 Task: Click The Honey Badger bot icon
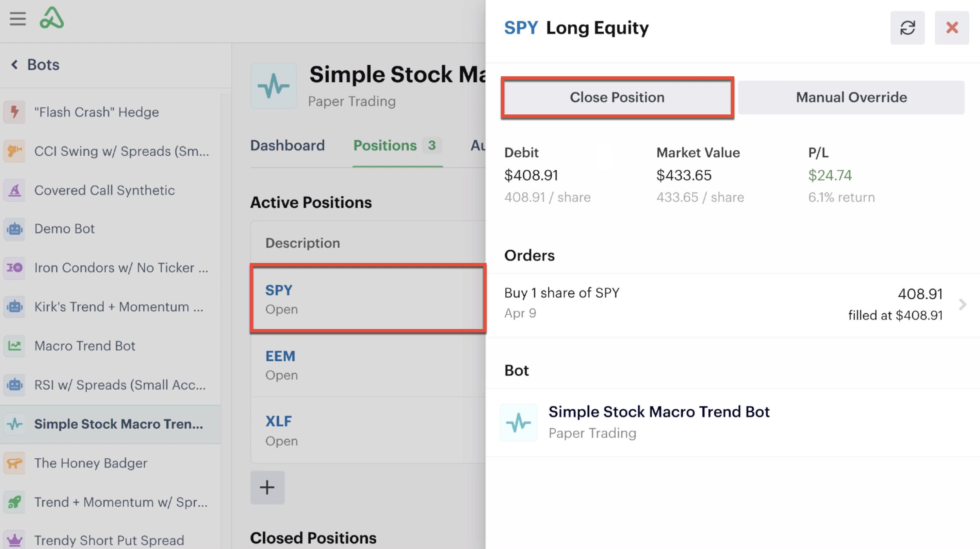(x=14, y=463)
